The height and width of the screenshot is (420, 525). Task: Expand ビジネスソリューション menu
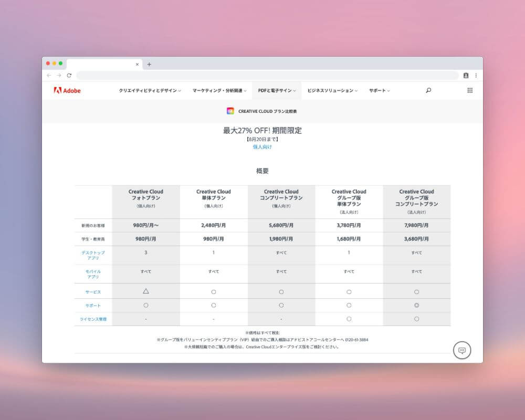[x=332, y=90]
